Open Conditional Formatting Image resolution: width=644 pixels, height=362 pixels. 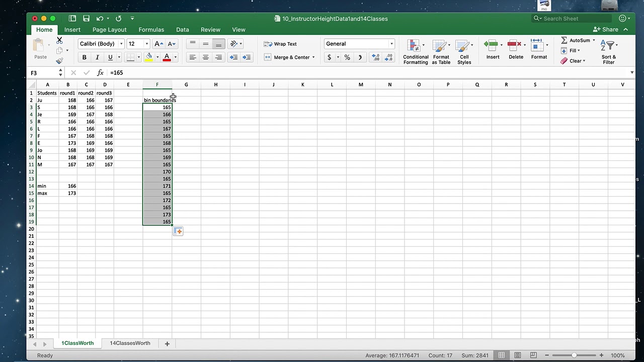(x=416, y=52)
